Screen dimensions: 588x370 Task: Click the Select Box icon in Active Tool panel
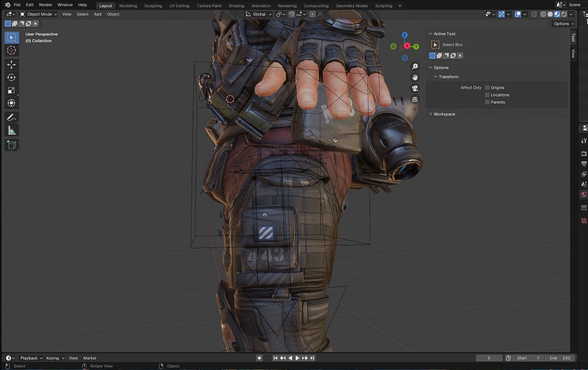435,45
